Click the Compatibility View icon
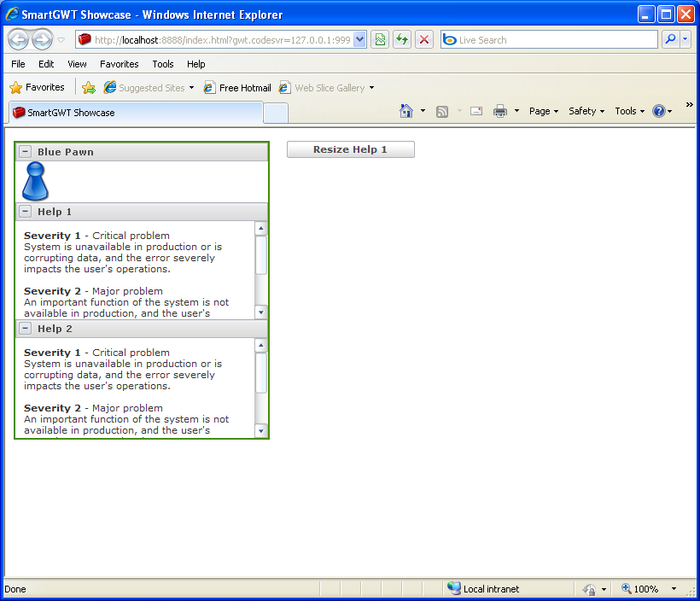This screenshot has height=601, width=700. click(380, 40)
